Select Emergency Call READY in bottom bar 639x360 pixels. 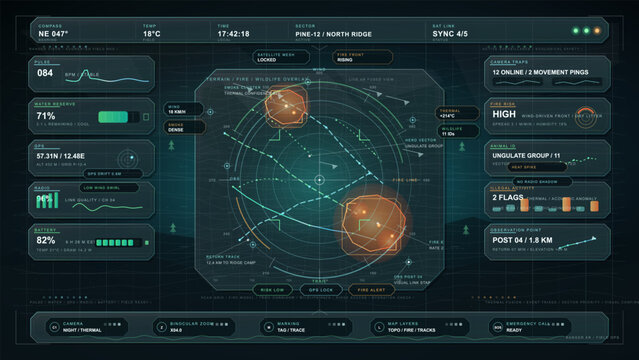tap(530, 327)
